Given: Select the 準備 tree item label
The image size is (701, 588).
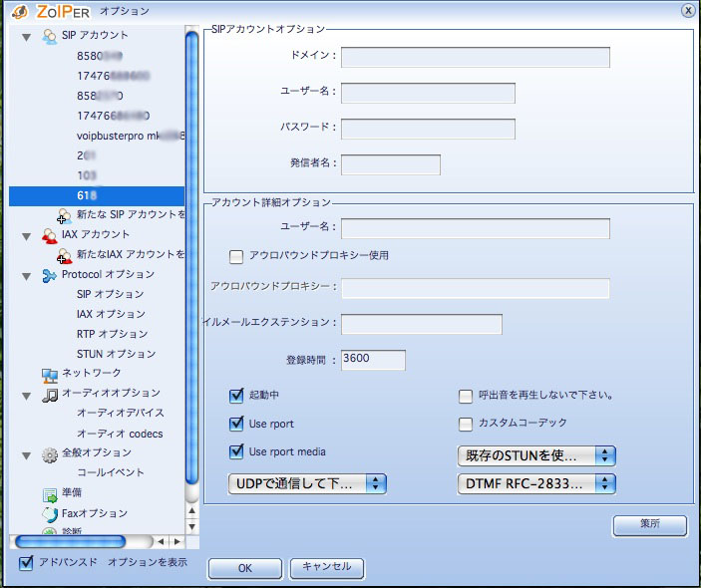Looking at the screenshot, I should coord(72,493).
